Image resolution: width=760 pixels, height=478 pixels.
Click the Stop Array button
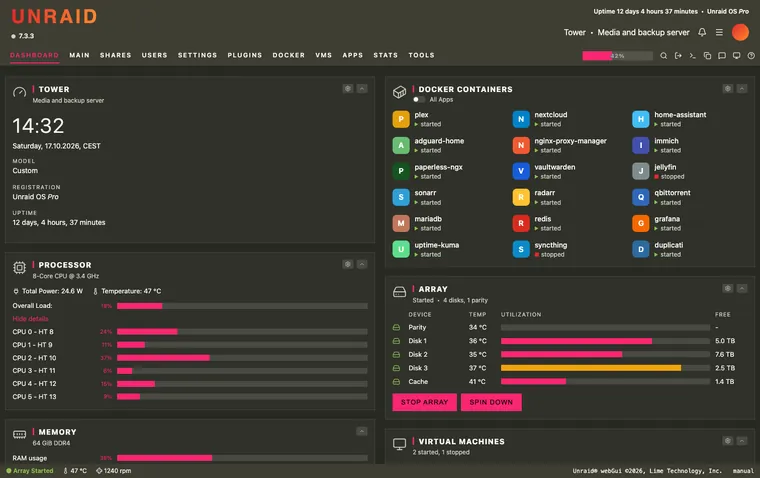425,402
